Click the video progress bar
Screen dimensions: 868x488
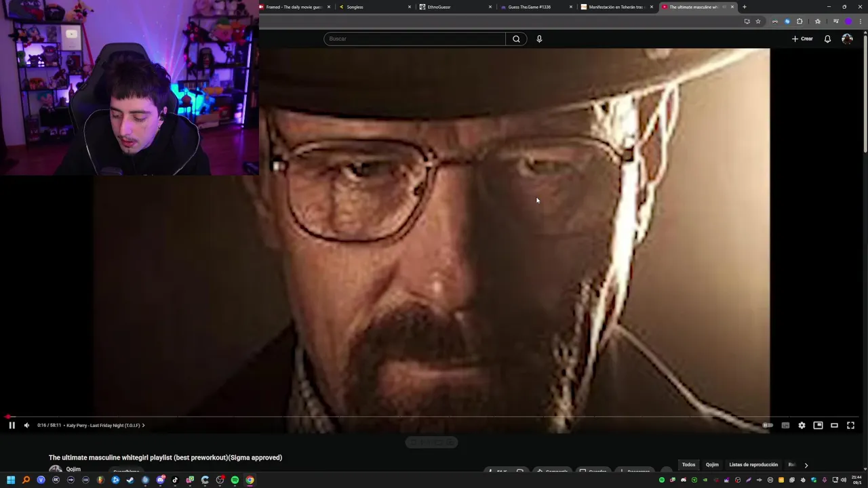coord(434,417)
